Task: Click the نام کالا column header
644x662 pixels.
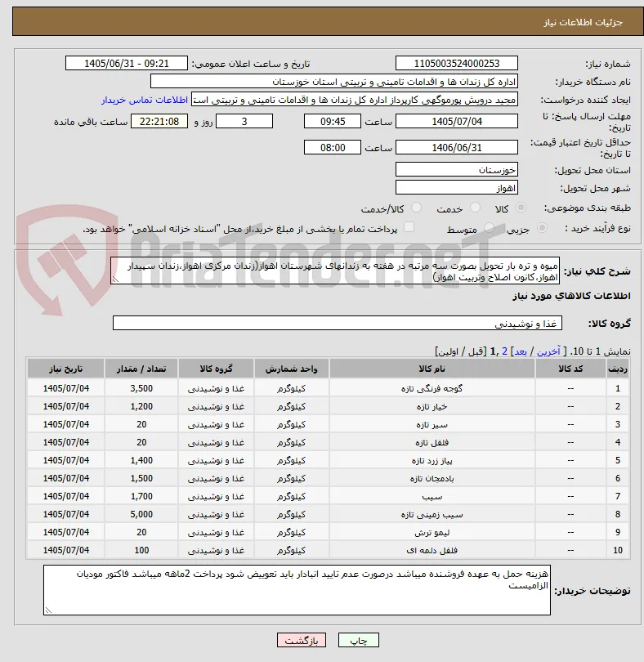Action: point(432,369)
